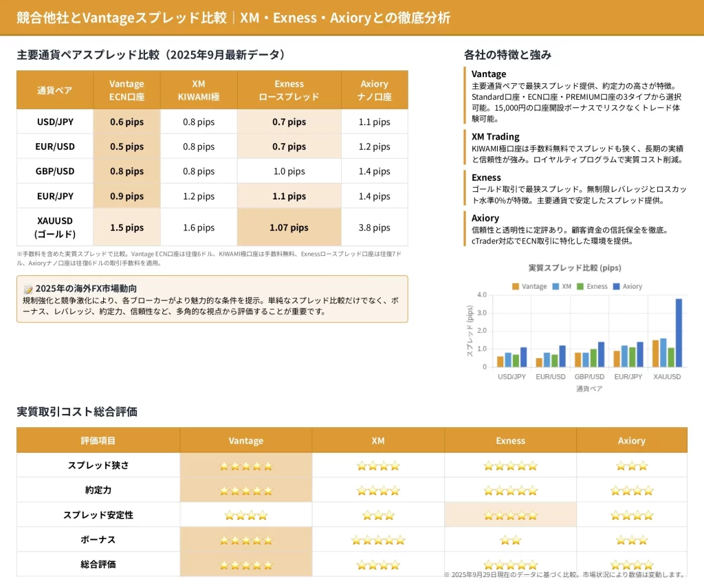The width and height of the screenshot is (704, 588).
Task: Click the memo icon beside 2025年の海外FX市場動向
Action: pyautogui.click(x=27, y=289)
